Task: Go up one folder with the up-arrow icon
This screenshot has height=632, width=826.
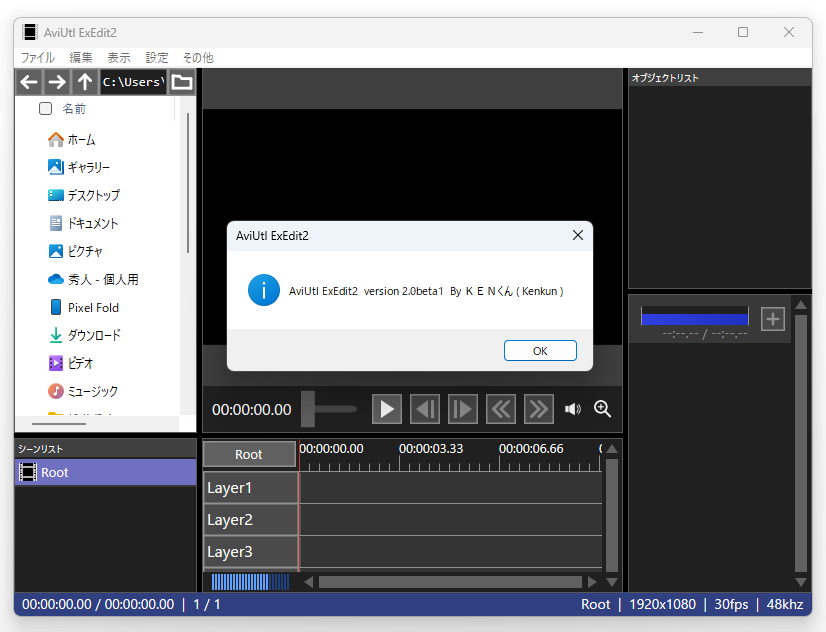Action: 84,81
